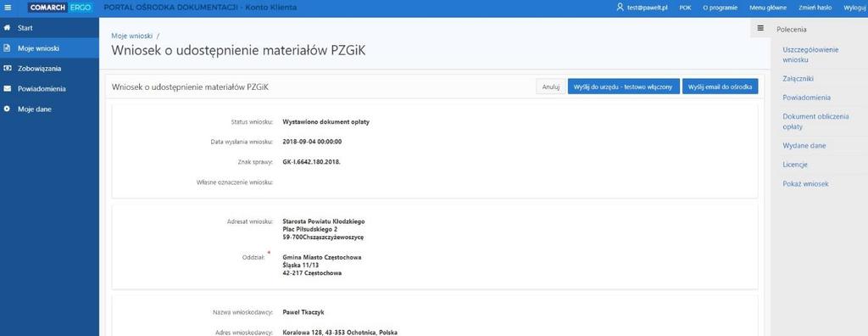The width and height of the screenshot is (868, 336).
Task: Click Portal Ośrodka Dokumentacji title in header
Action: click(199, 8)
